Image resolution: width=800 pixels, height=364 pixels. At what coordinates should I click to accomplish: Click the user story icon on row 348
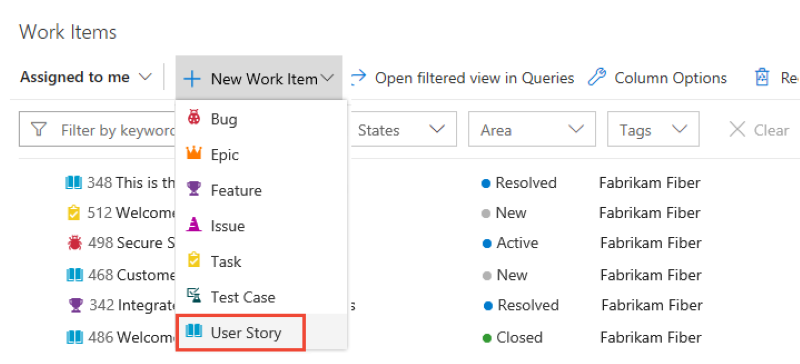(x=74, y=183)
